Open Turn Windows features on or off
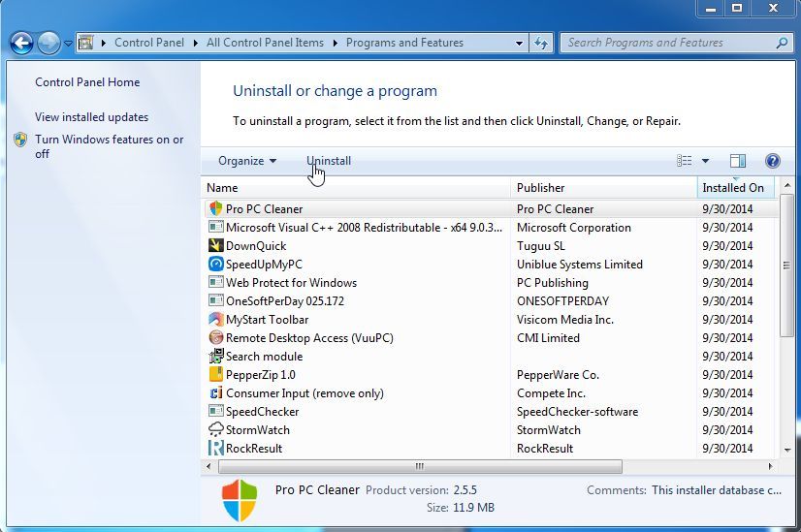The image size is (801, 532). [x=109, y=146]
